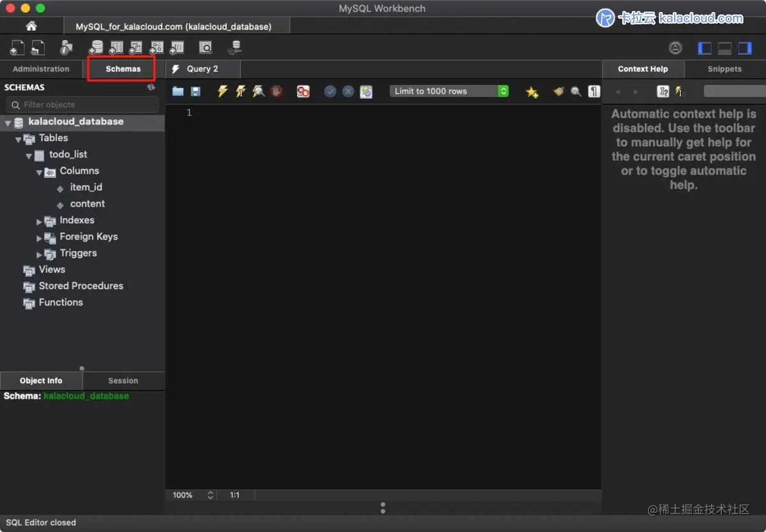766x532 pixels.
Task: Expand the Indexes node
Action: point(39,221)
